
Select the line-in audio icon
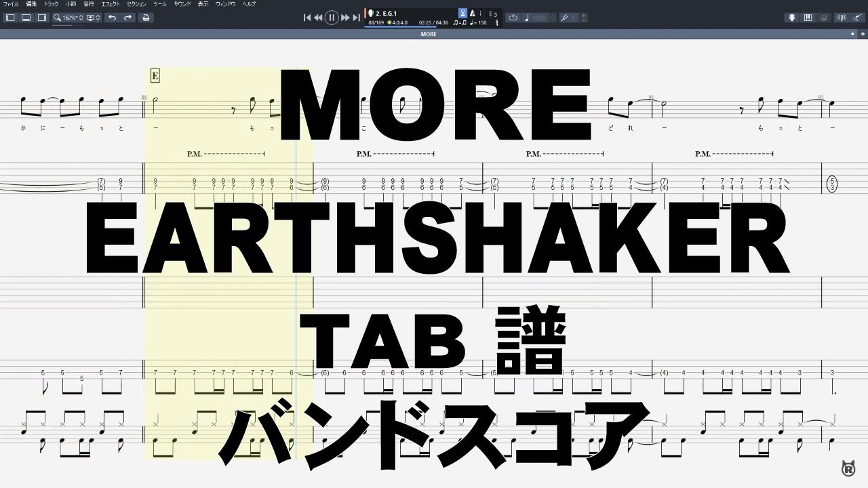[856, 17]
